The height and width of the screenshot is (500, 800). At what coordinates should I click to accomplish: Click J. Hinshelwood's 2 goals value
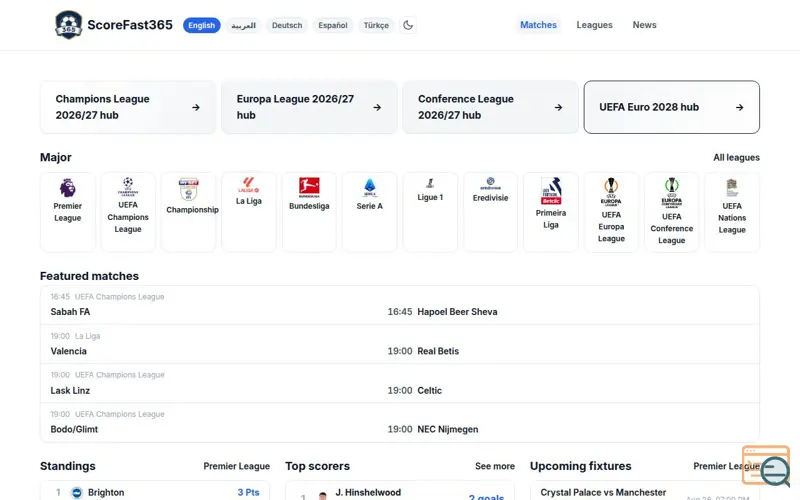point(486,496)
